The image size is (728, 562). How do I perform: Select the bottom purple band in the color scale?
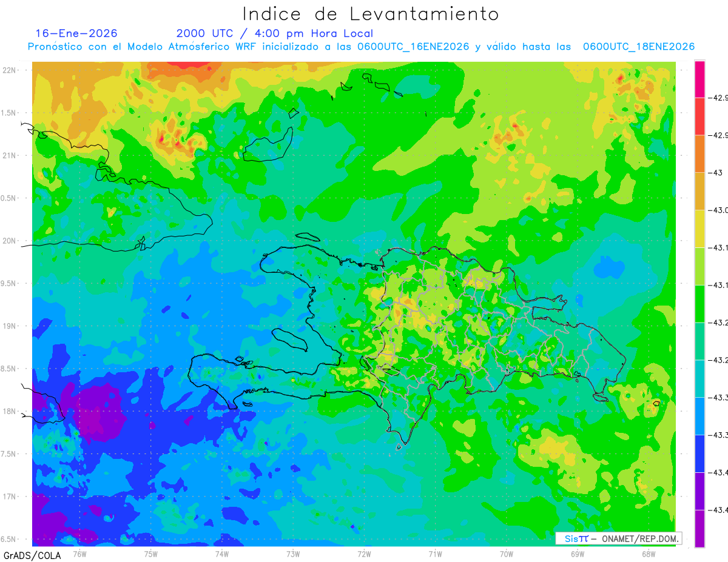699,528
